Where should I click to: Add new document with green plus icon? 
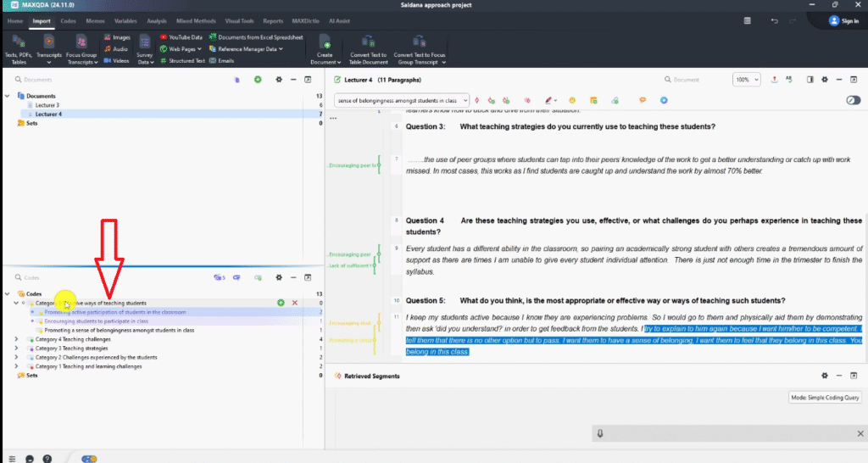pyautogui.click(x=258, y=79)
